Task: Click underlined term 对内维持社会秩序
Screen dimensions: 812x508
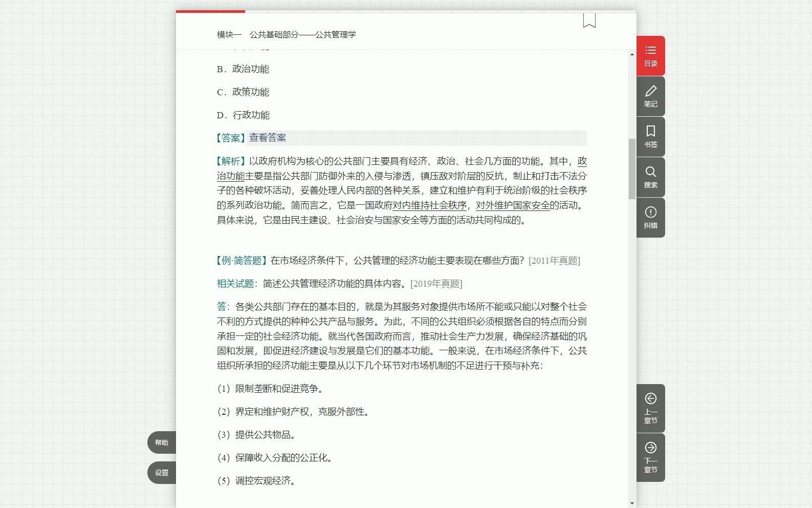Action: click(429, 205)
